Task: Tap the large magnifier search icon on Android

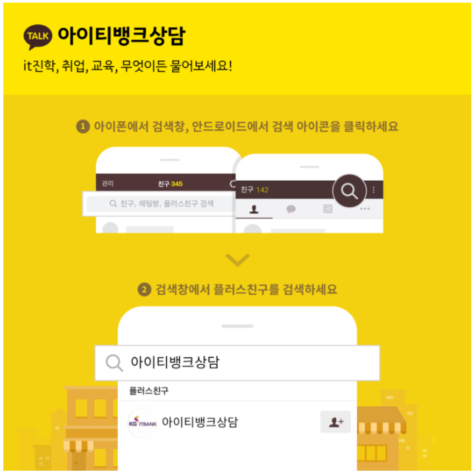Action: point(349,191)
